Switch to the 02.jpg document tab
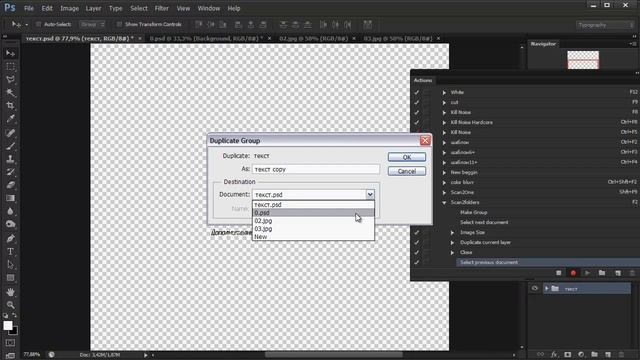 click(x=313, y=38)
